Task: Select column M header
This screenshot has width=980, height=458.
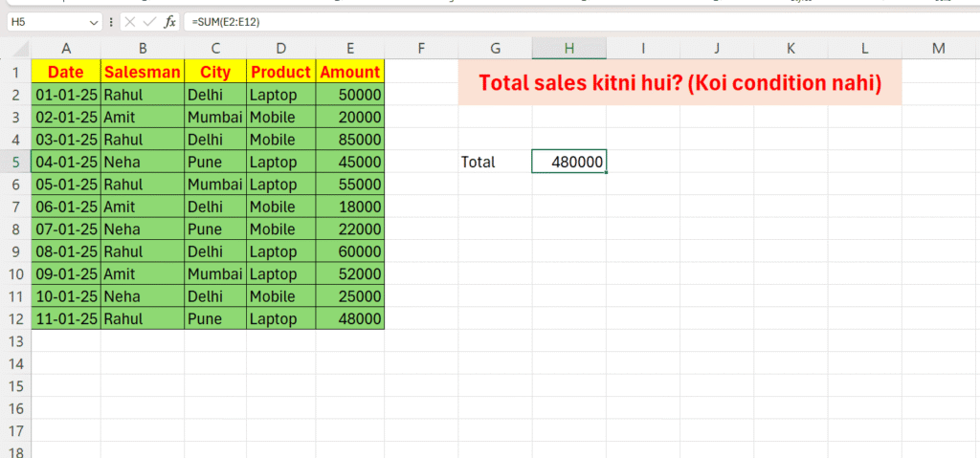Action: (938, 49)
